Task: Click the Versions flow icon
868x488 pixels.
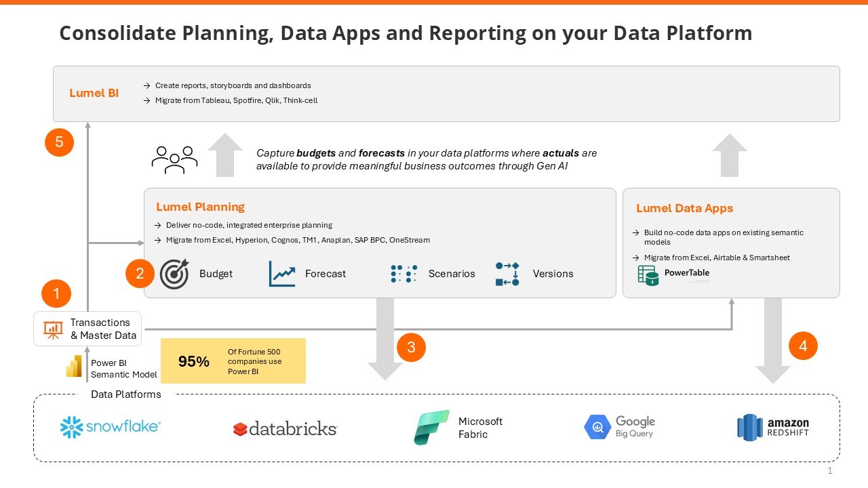Action: click(507, 274)
